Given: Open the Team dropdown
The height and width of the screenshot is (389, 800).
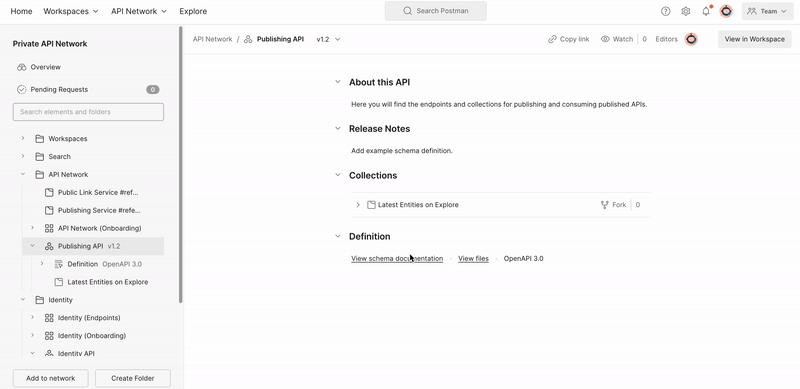Looking at the screenshot, I should (767, 11).
